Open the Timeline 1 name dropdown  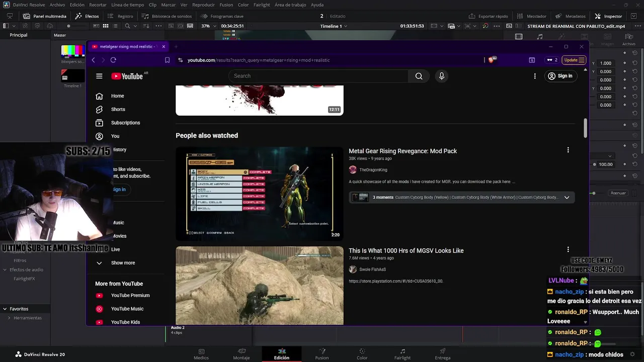tap(333, 26)
